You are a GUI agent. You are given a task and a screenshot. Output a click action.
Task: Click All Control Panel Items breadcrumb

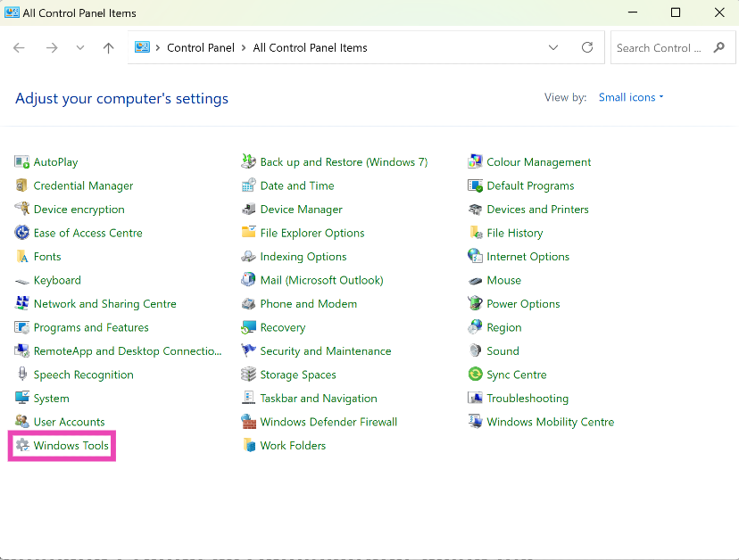click(310, 48)
